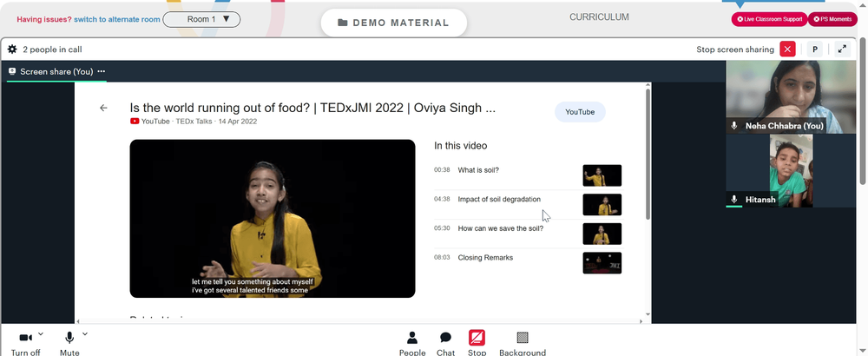This screenshot has width=868, height=356.
Task: Click switch to alternate room link
Action: click(117, 19)
